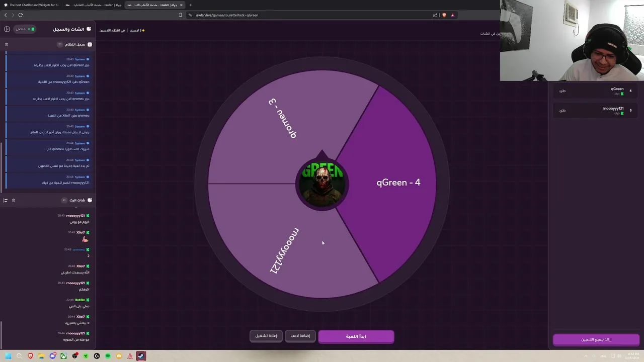
Task: Click the rnoooyyy121 entry in the player list
Action: pyautogui.click(x=595, y=111)
